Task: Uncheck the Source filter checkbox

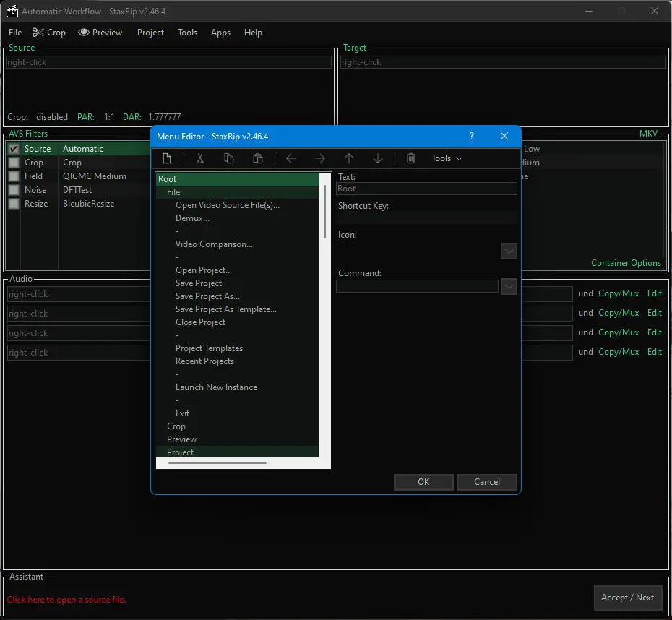Action: [14, 149]
